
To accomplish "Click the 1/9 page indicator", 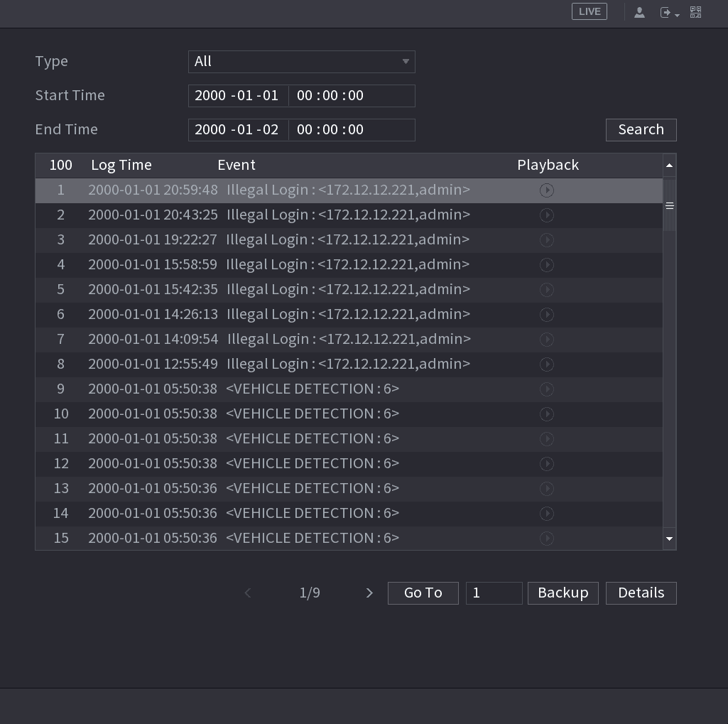I will tap(310, 593).
